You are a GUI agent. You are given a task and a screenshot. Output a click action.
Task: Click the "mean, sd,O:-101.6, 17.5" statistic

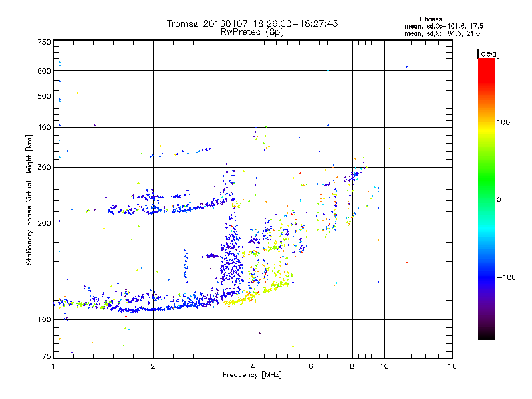point(444,26)
